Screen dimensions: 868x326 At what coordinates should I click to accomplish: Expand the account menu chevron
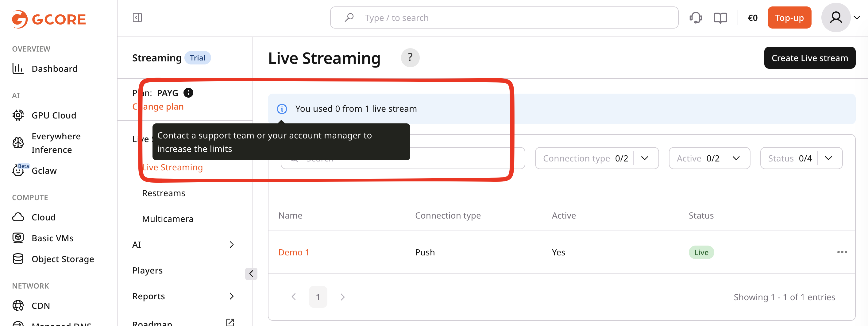857,17
